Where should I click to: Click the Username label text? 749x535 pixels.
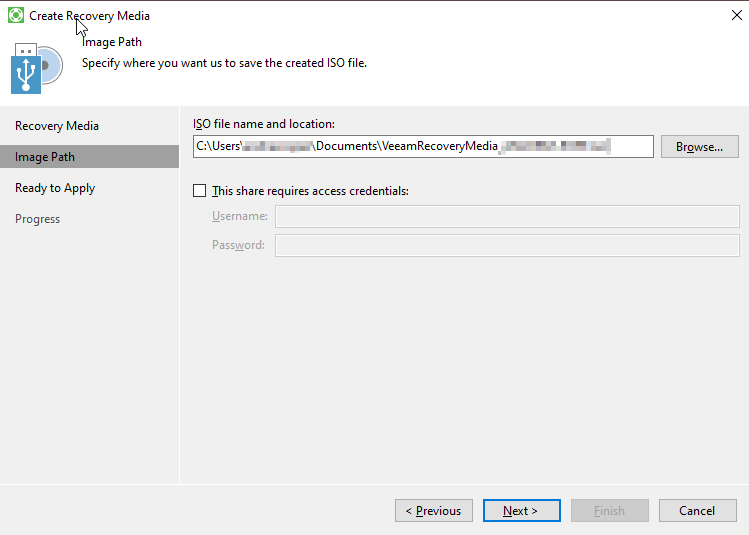click(240, 216)
